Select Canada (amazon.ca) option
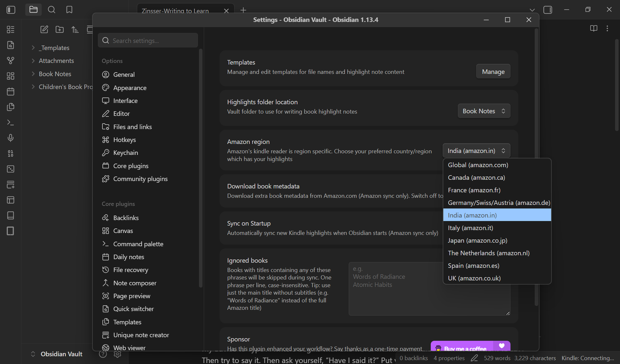This screenshot has width=620, height=364. [497, 177]
